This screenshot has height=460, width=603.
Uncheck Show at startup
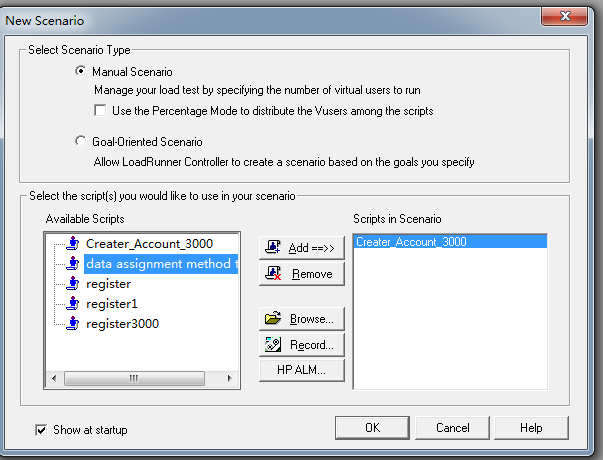coord(41,430)
